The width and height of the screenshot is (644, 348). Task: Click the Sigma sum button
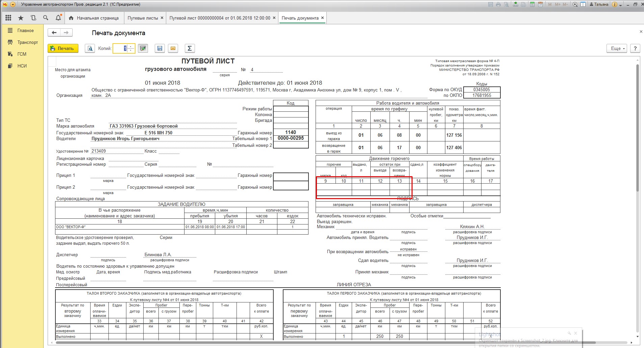click(x=190, y=49)
